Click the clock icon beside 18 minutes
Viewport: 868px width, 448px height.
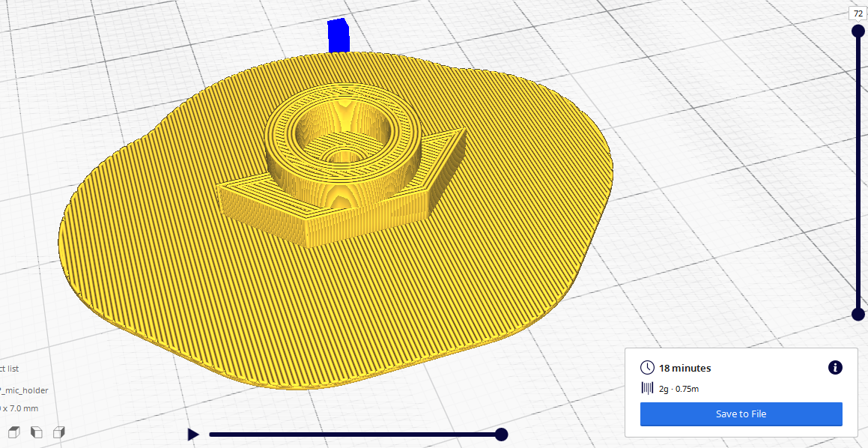coord(647,368)
